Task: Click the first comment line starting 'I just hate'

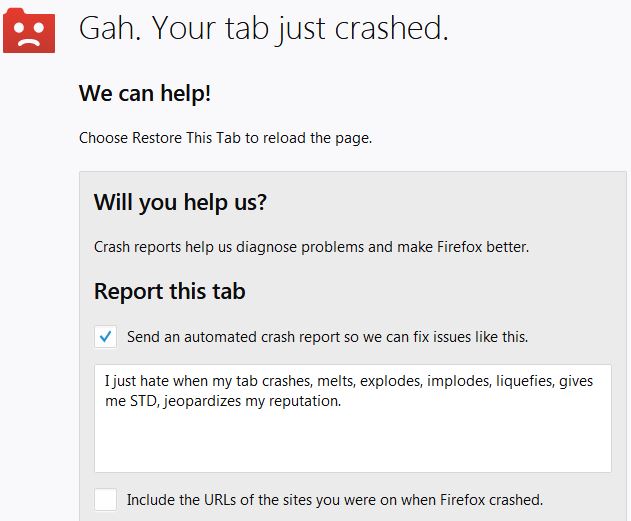Action: pos(349,381)
